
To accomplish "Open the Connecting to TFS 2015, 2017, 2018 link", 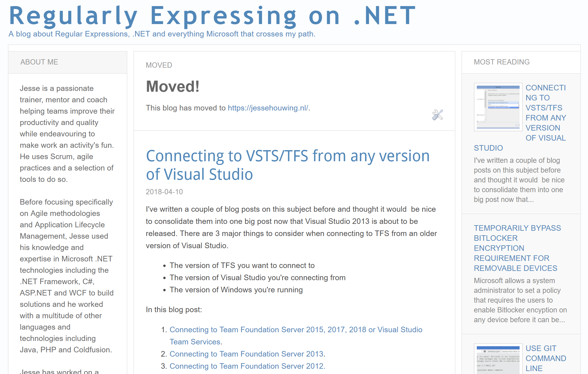I will pyautogui.click(x=296, y=330).
